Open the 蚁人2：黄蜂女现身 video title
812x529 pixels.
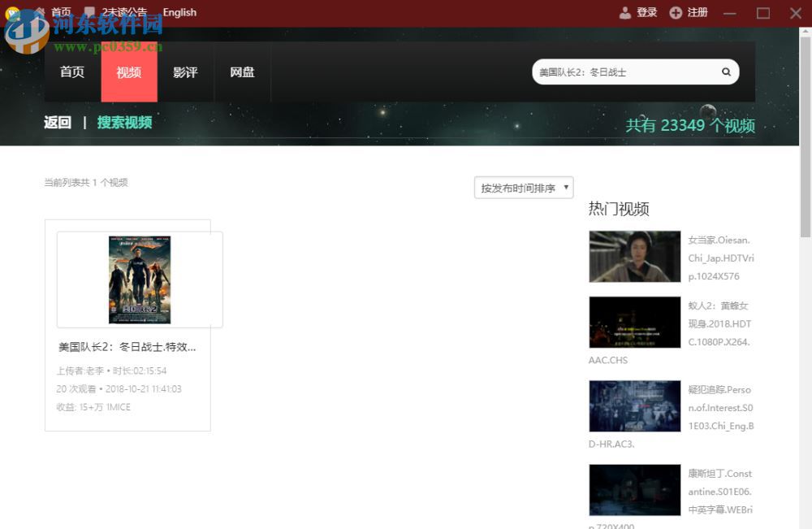point(719,324)
